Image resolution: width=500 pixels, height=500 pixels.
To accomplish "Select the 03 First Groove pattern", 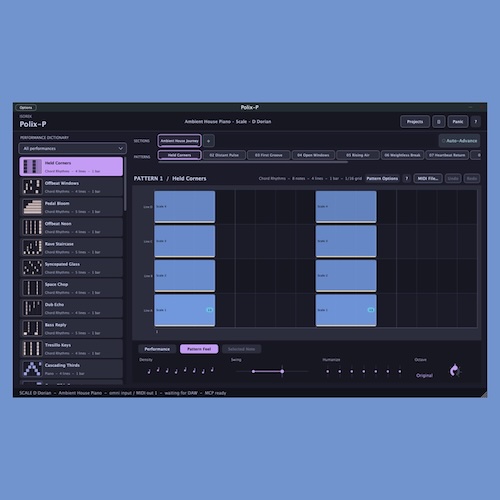I will pos(268,155).
